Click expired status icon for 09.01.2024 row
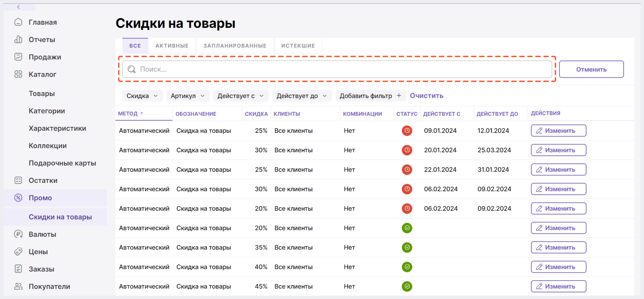Viewport: 644px width, 299px height. pos(407,131)
